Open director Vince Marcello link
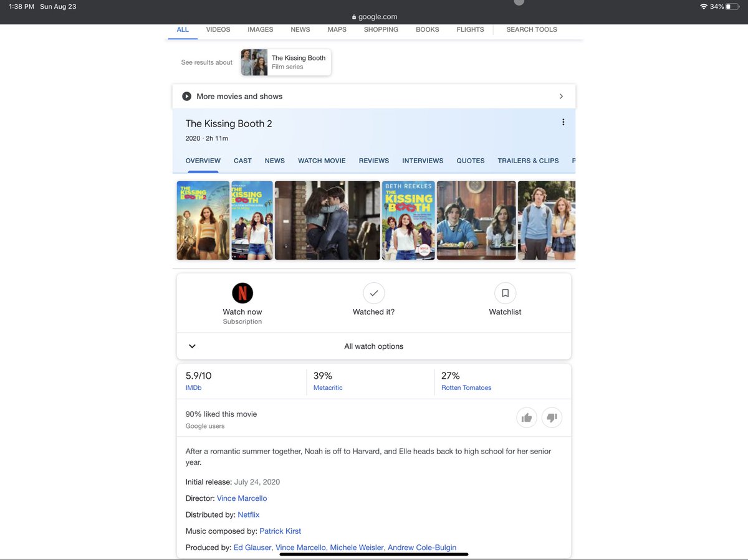 (x=242, y=498)
